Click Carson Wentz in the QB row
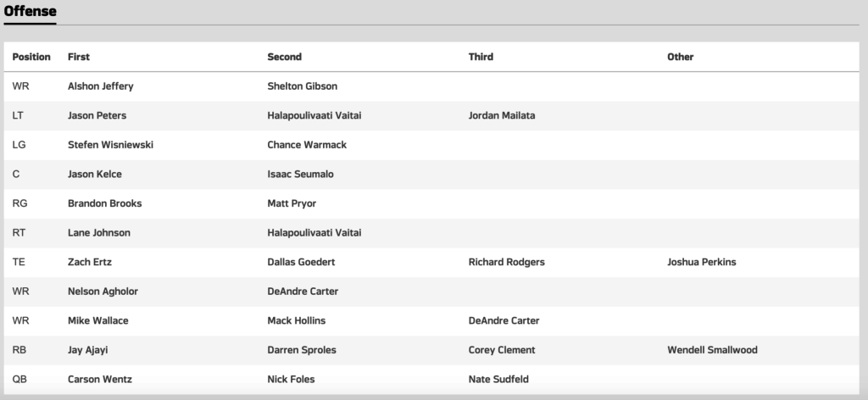The width and height of the screenshot is (868, 400). coord(99,379)
